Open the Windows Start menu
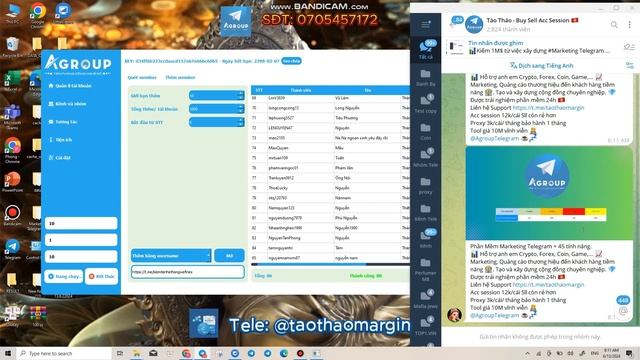This screenshot has width=640, height=360. pyautogui.click(x=8, y=353)
